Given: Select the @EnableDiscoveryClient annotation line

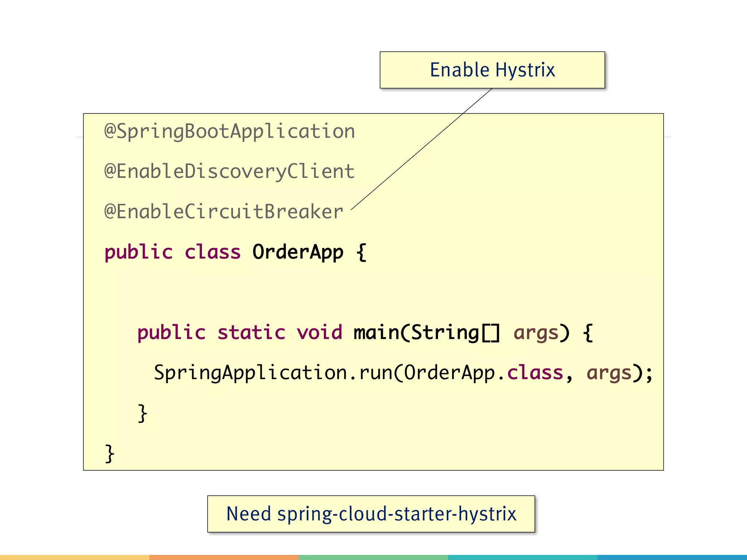Looking at the screenshot, I should [x=230, y=171].
